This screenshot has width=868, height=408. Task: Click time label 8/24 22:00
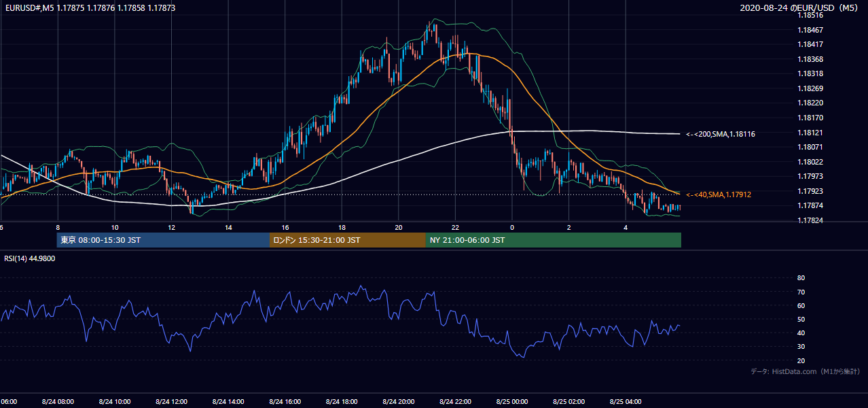(x=455, y=401)
